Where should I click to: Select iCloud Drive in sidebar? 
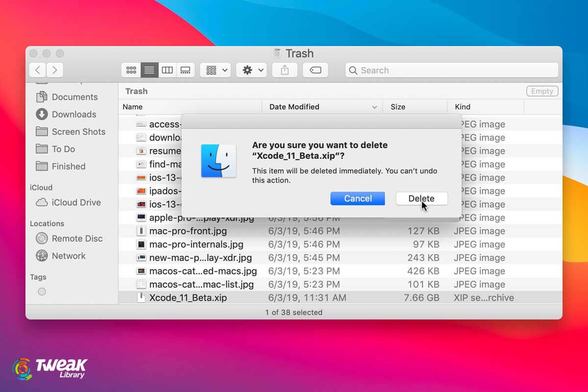[76, 202]
